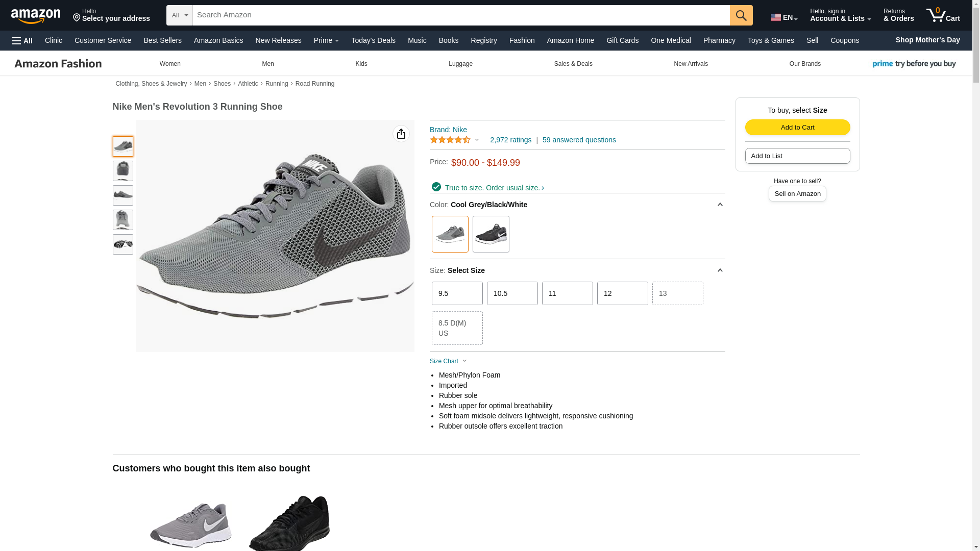Click the US flag language icon

[776, 17]
